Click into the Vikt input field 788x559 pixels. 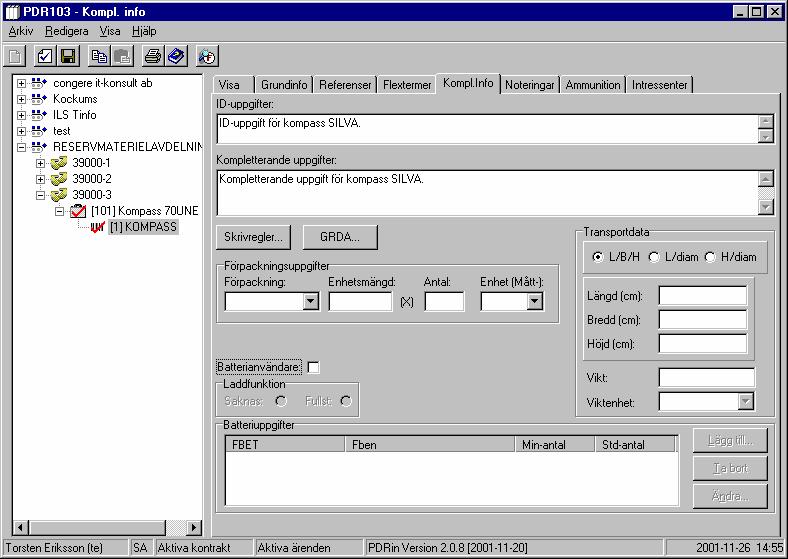707,378
